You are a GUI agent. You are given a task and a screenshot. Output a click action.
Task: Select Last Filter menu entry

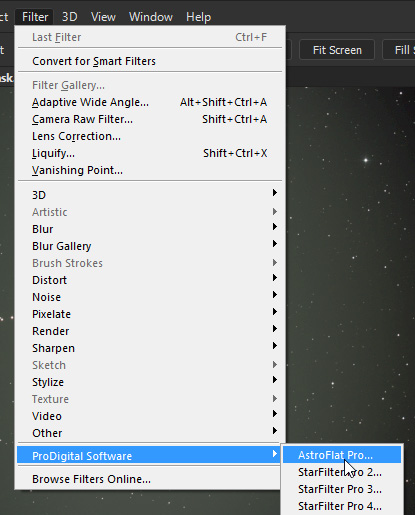tap(150, 37)
